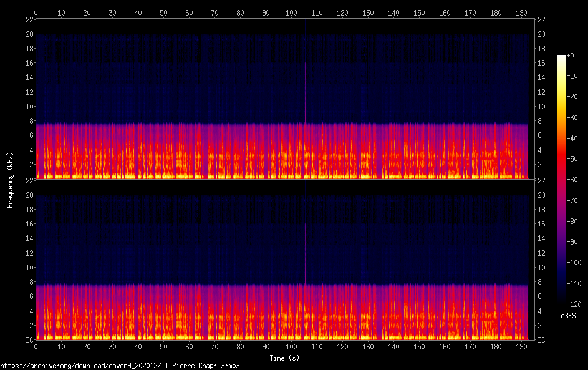Click the 0 tick on top time axis
The image size is (588, 370).
(x=36, y=12)
